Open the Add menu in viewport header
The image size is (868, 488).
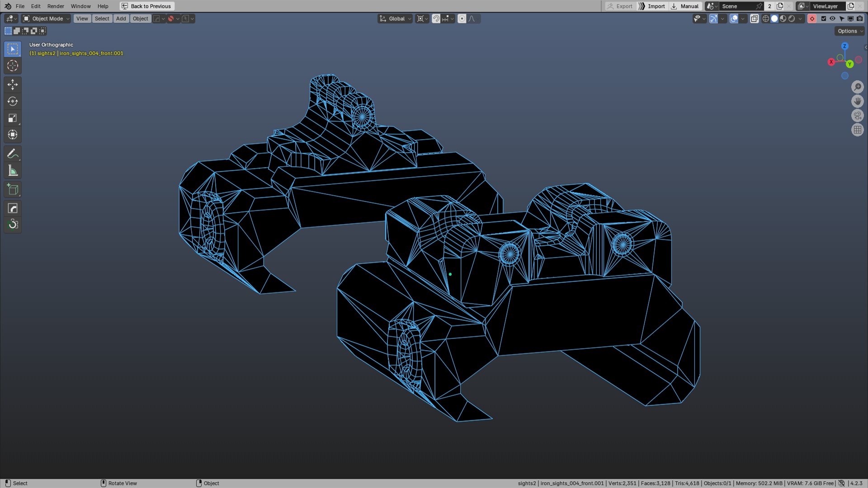121,19
